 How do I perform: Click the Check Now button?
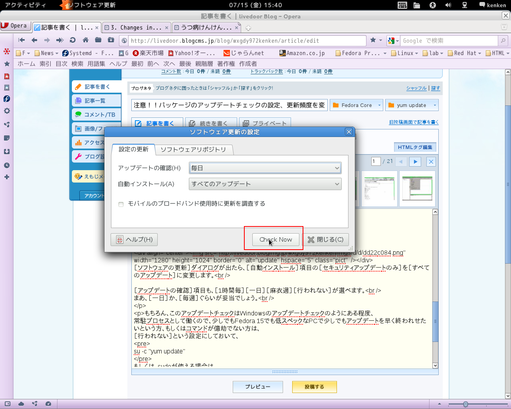[275, 239]
